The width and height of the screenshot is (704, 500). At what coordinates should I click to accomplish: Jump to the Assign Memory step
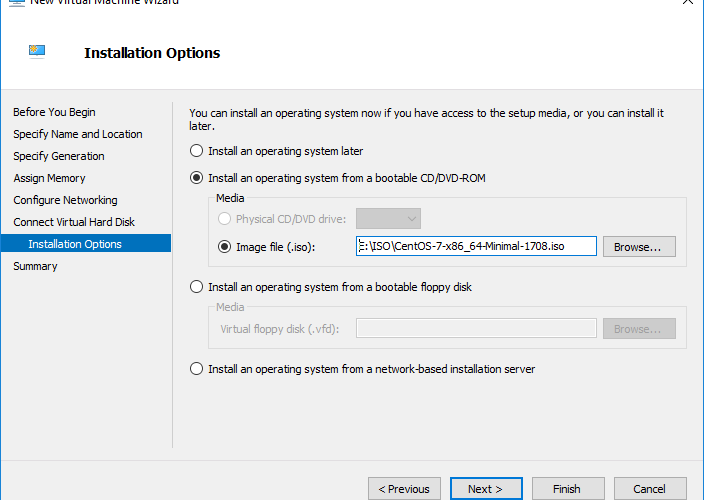49,178
